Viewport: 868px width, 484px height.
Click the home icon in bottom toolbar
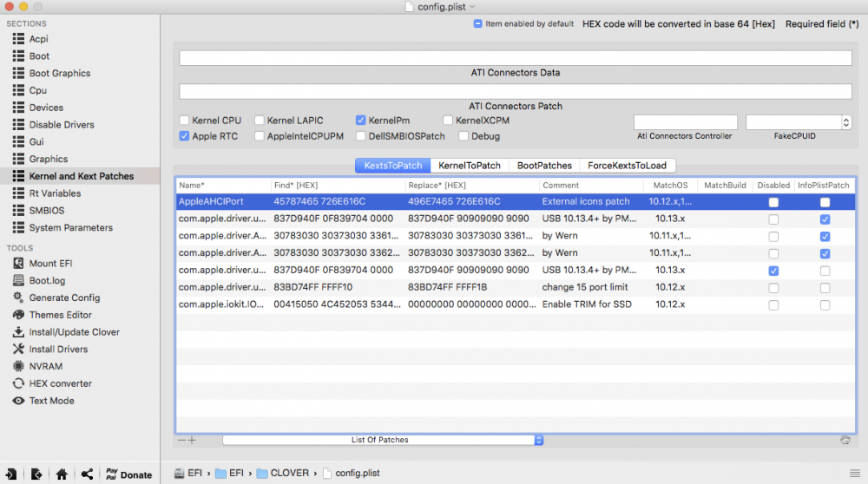pos(62,474)
